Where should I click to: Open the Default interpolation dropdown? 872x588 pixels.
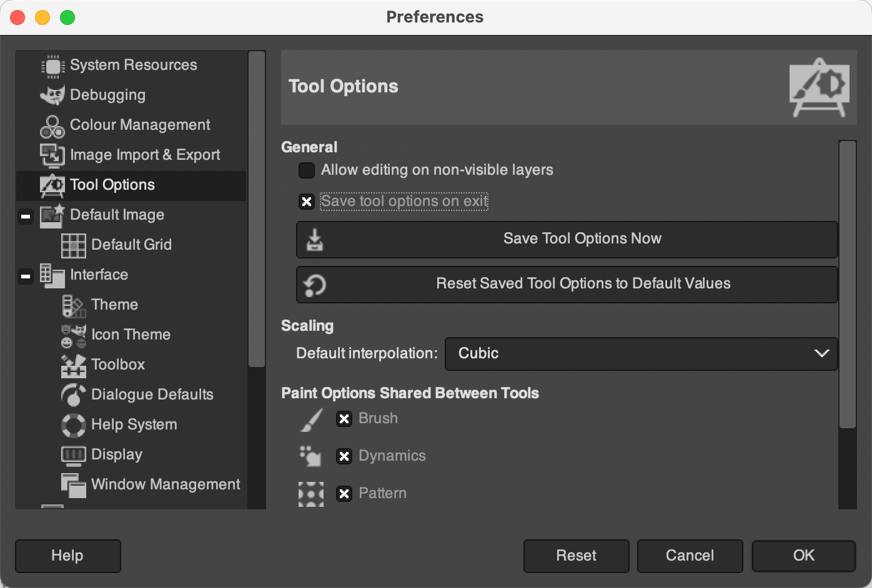point(641,354)
